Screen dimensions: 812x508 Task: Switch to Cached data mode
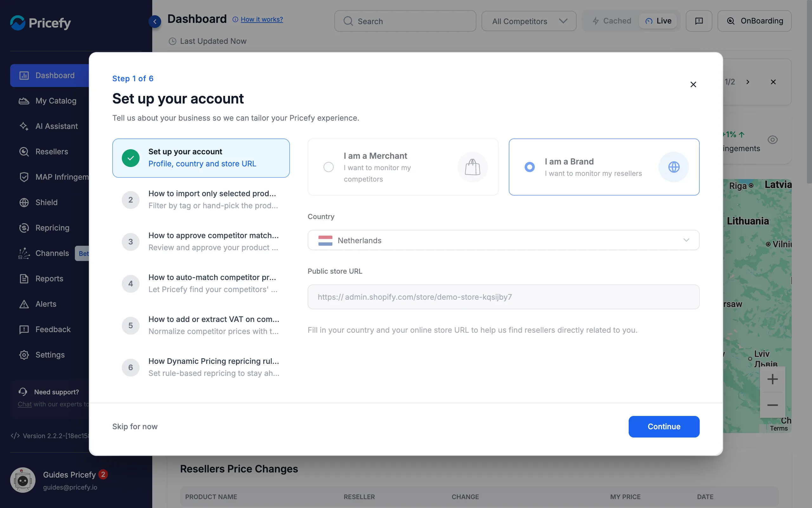[612, 21]
